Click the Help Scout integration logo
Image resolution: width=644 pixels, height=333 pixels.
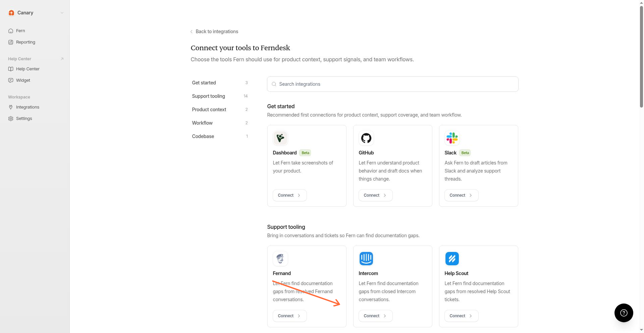click(452, 259)
